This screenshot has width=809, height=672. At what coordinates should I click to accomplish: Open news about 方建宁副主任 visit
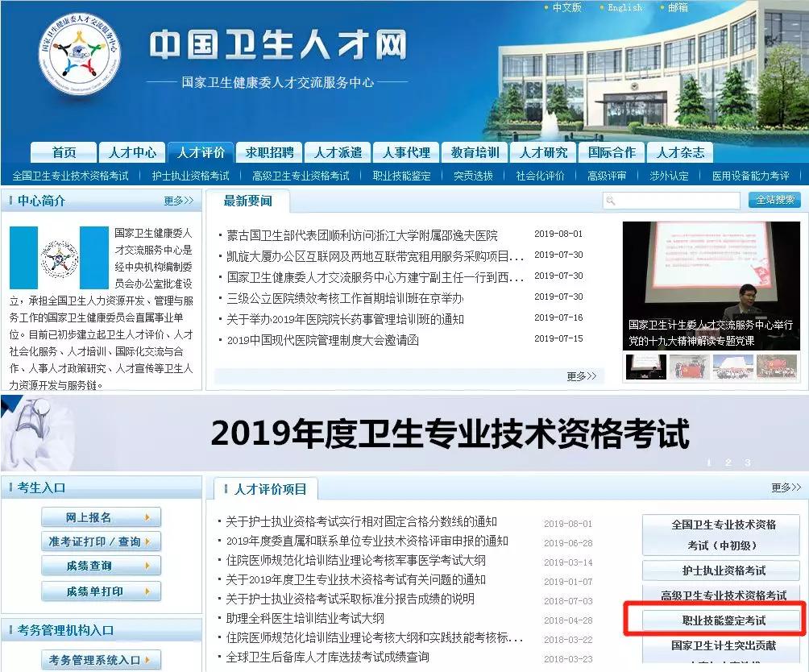(375, 277)
